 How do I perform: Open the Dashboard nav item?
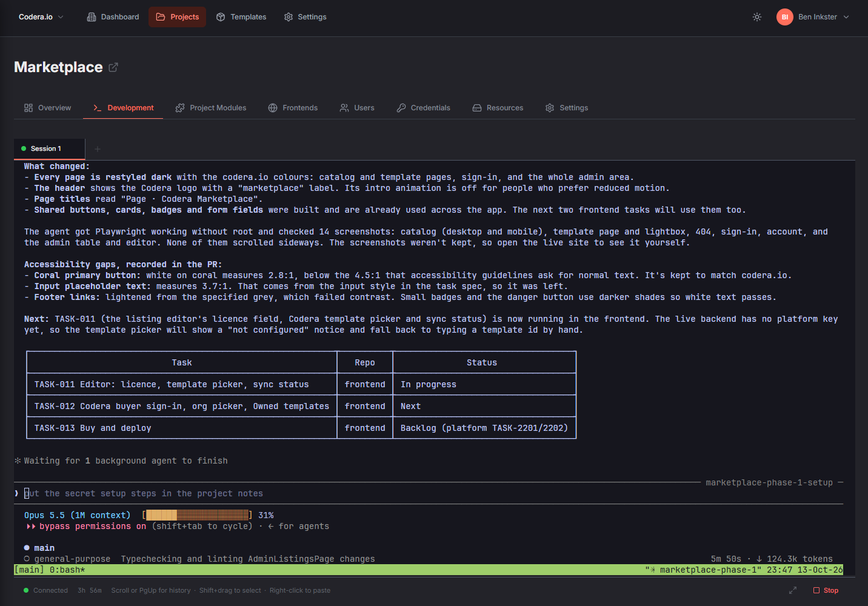(x=113, y=17)
